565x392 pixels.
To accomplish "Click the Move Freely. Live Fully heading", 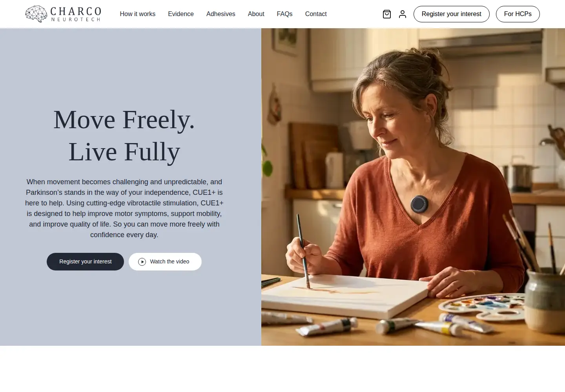I will click(x=124, y=136).
